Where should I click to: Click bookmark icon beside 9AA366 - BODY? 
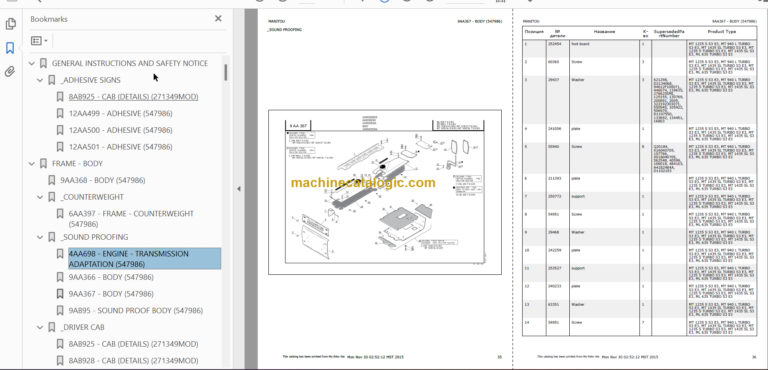click(60, 277)
